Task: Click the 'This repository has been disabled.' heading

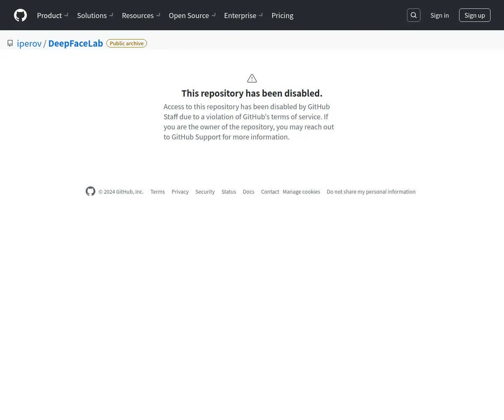Action: point(252,93)
